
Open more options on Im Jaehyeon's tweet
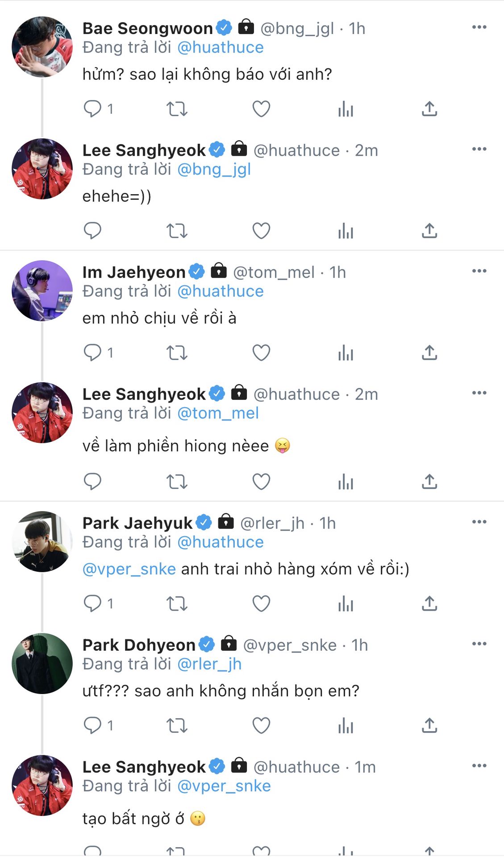click(479, 271)
